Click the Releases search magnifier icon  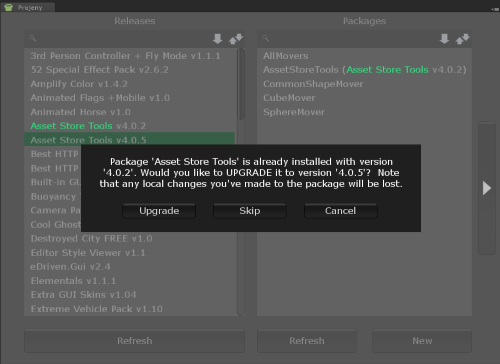click(33, 38)
